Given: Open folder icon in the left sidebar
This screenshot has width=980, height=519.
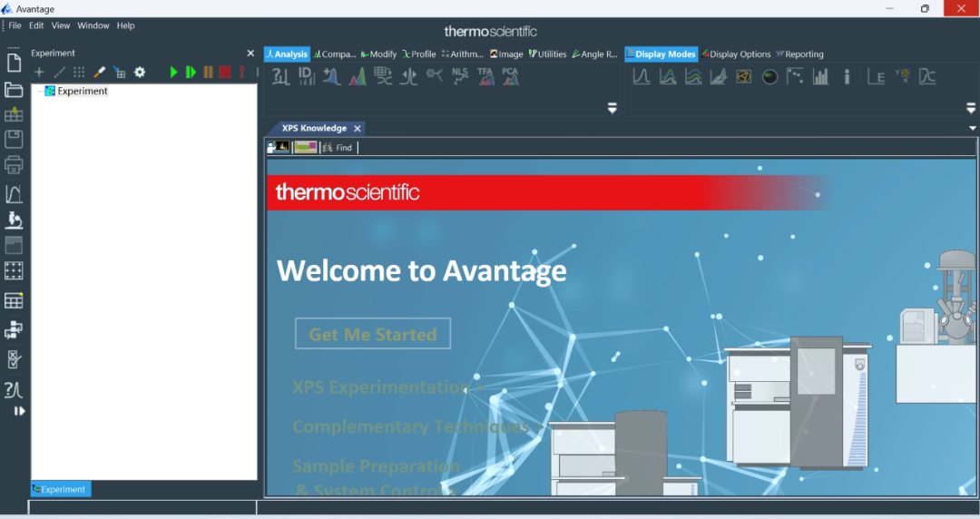Looking at the screenshot, I should 14,90.
